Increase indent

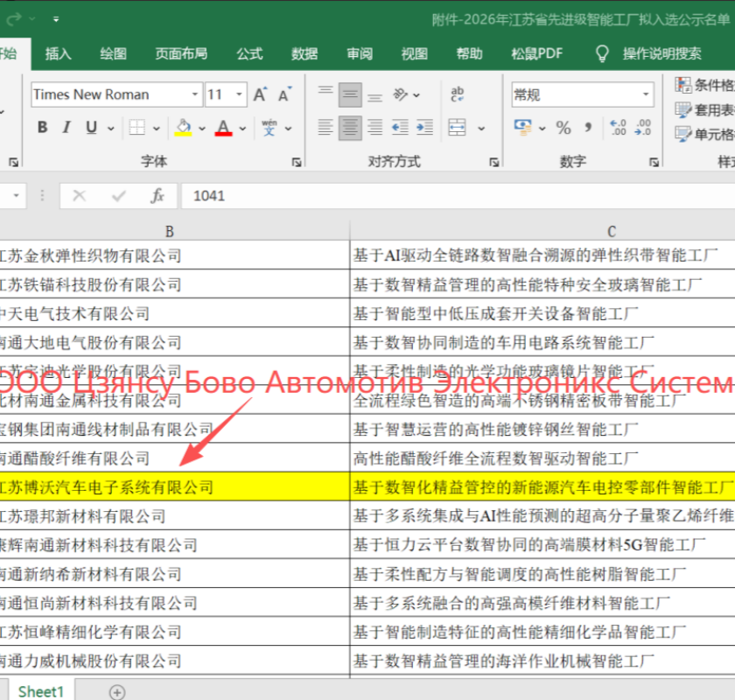(424, 128)
